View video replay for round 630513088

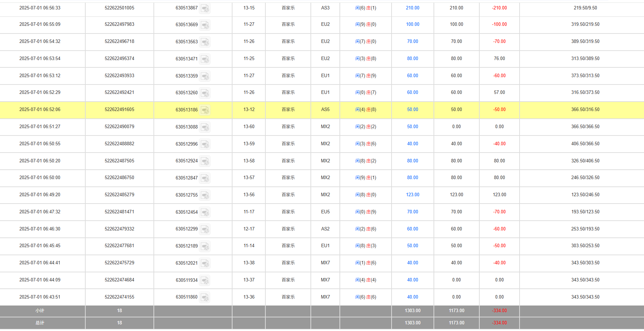click(x=205, y=127)
